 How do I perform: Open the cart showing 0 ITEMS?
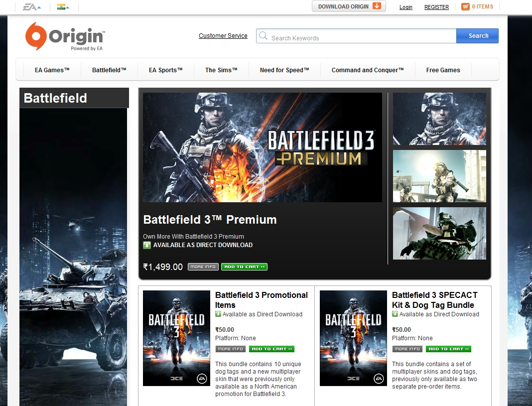[x=477, y=6]
